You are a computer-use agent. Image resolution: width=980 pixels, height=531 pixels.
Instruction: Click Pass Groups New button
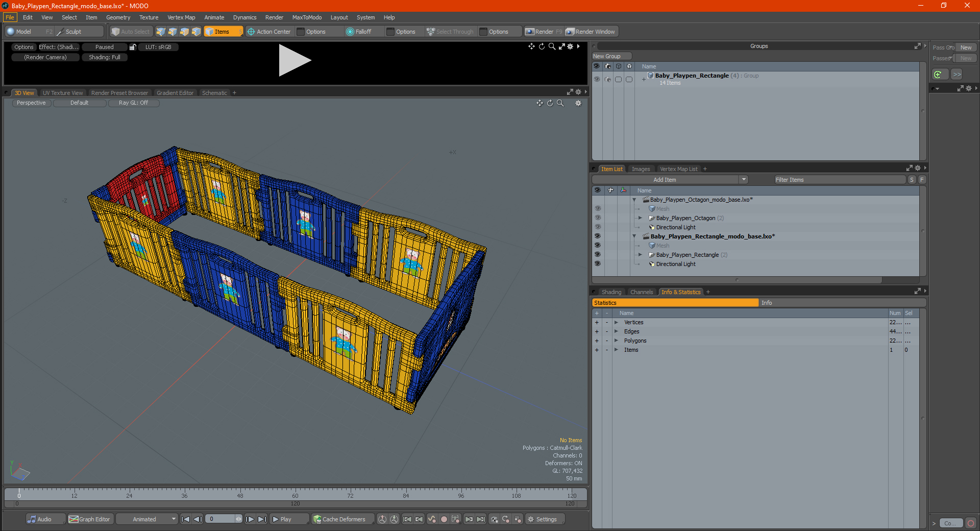coord(966,47)
